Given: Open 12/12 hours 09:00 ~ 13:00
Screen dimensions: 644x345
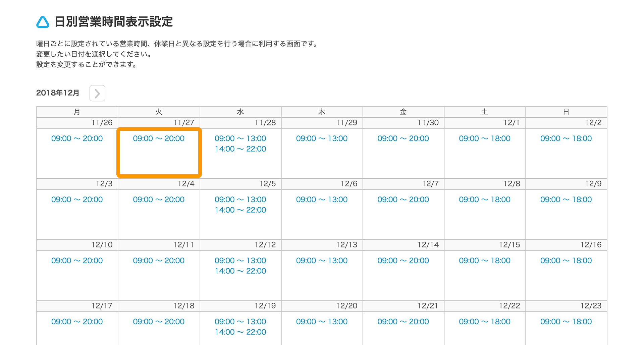Looking at the screenshot, I should coord(240,261).
